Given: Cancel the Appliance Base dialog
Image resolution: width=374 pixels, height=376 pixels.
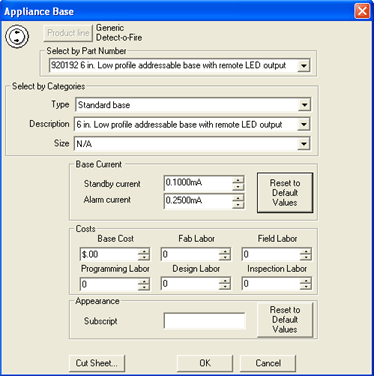Looking at the screenshot, I should point(268,363).
